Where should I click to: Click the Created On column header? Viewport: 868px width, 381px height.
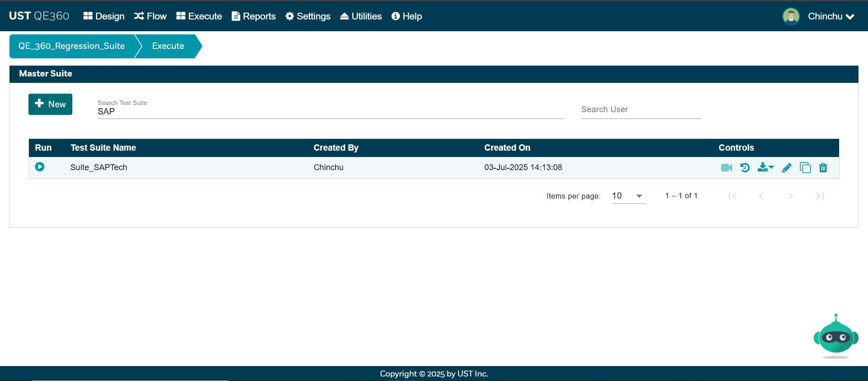point(507,148)
